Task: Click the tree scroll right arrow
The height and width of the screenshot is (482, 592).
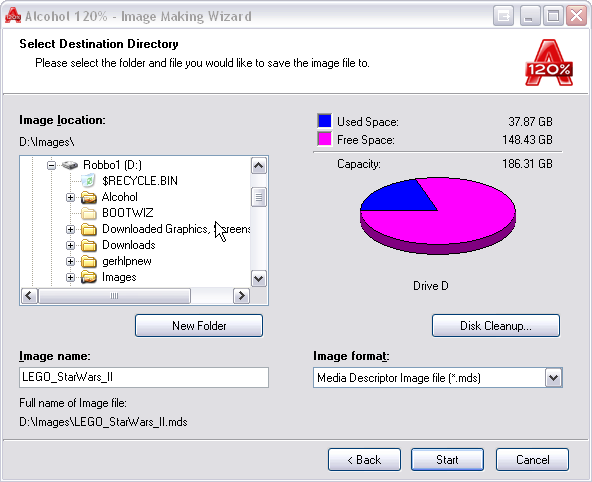Action: pos(242,296)
